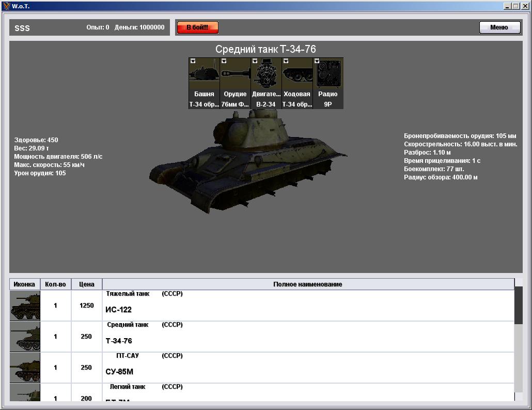Viewport: 532px width, 410px height.
Task: Click Мощность двигателя: 506 л/с stat
Action: pos(58,157)
